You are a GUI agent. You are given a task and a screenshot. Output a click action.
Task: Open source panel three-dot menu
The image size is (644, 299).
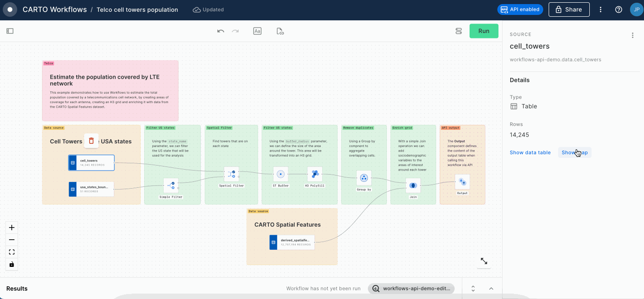tap(632, 35)
